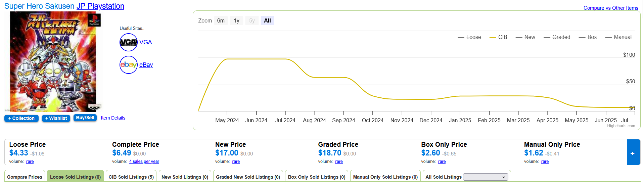Click the blue plus expand button
This screenshot has width=644, height=182.
pos(633,152)
